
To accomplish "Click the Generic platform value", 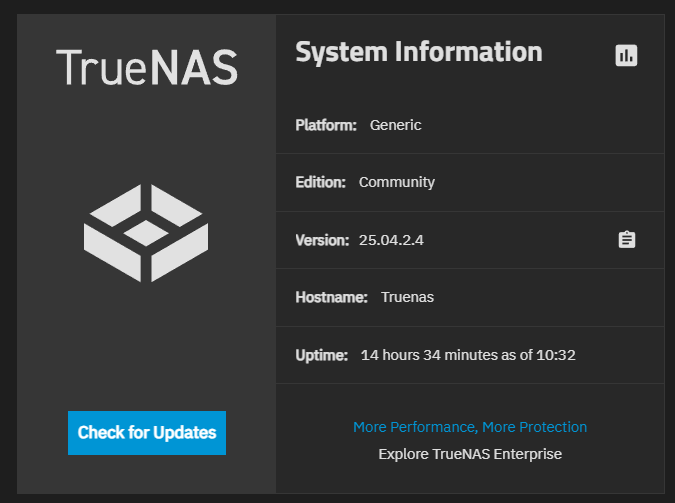I will tap(396, 125).
